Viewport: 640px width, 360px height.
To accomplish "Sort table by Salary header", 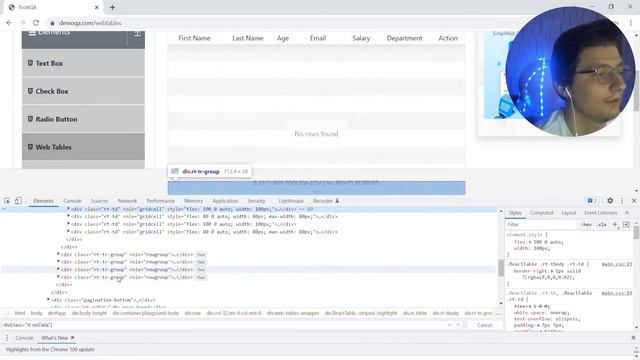I will click(x=361, y=38).
